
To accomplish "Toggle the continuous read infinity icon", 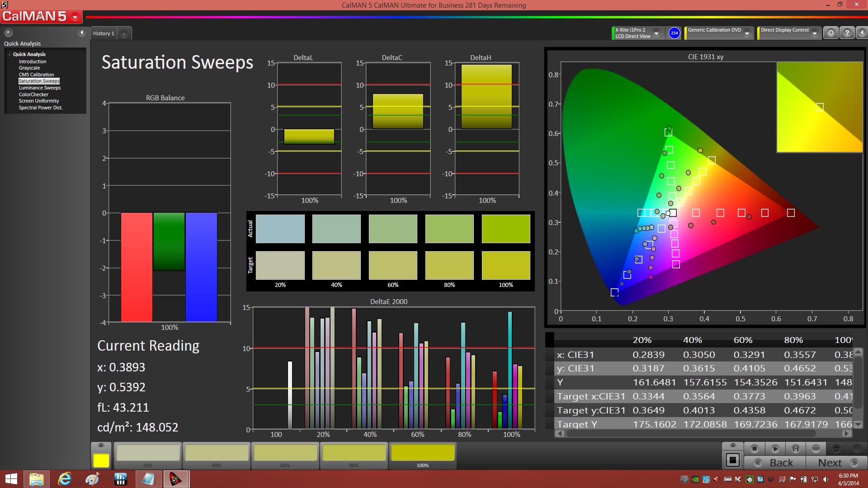I will [x=816, y=449].
